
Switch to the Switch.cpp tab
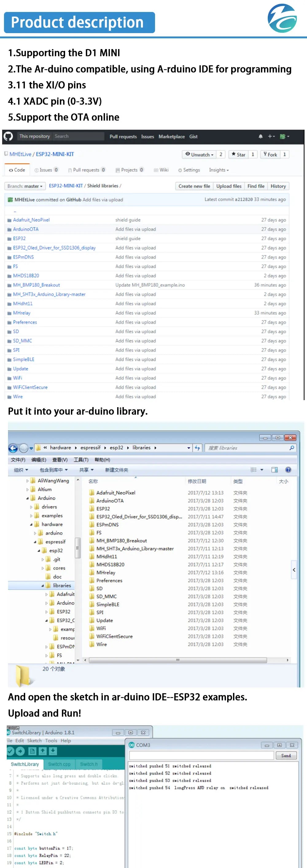[x=59, y=764]
